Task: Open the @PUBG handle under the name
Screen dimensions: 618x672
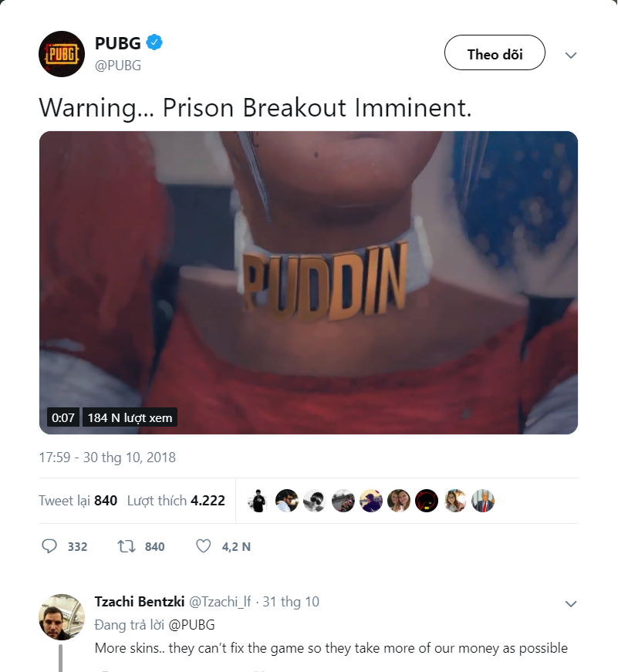Action: [118, 65]
